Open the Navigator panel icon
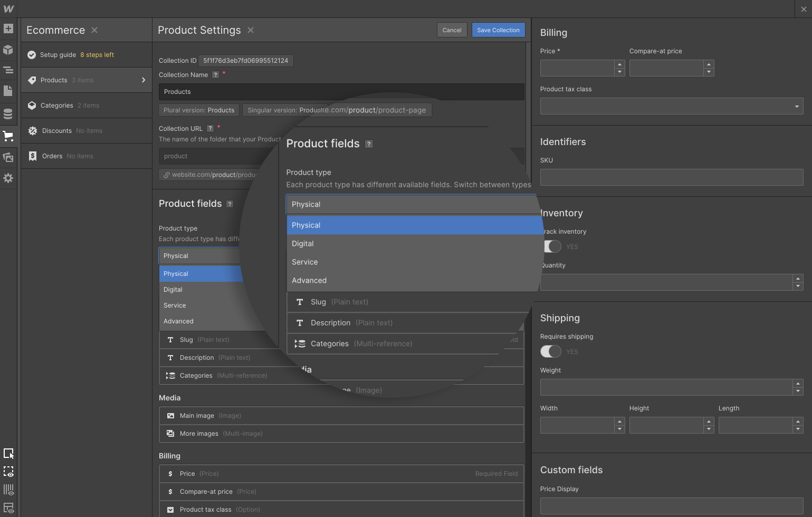Screen dimensions: 812x517 coord(8,70)
